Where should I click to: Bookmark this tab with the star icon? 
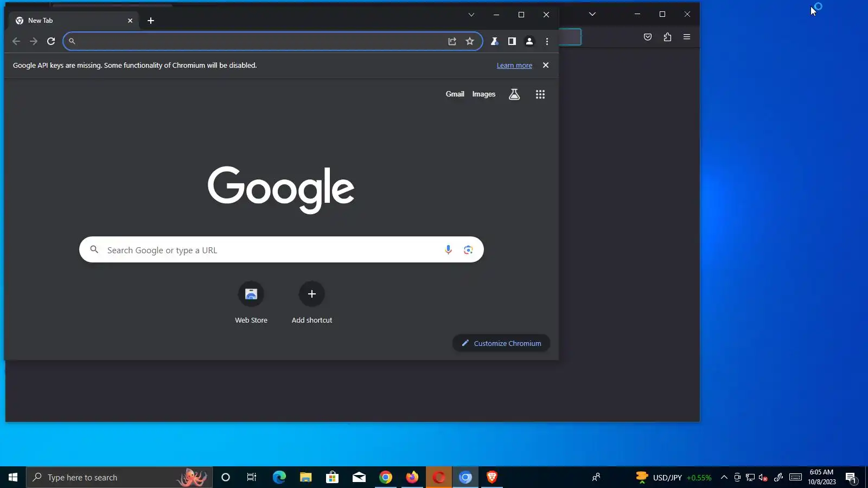[470, 41]
